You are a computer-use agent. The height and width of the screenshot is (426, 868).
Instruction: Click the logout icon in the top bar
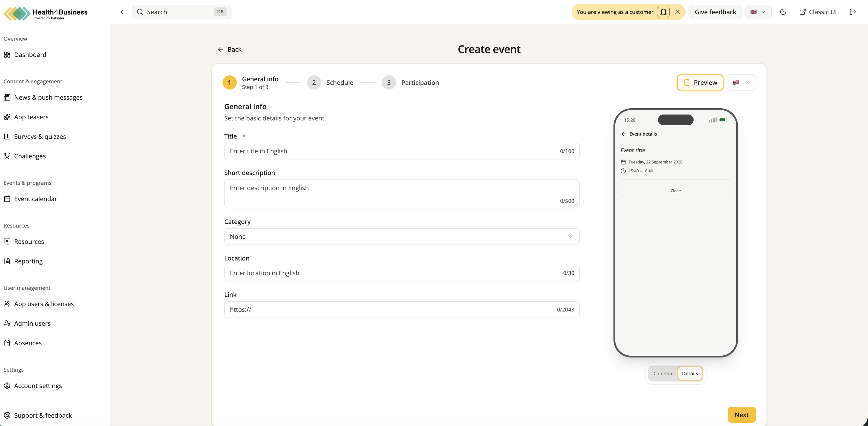click(853, 12)
